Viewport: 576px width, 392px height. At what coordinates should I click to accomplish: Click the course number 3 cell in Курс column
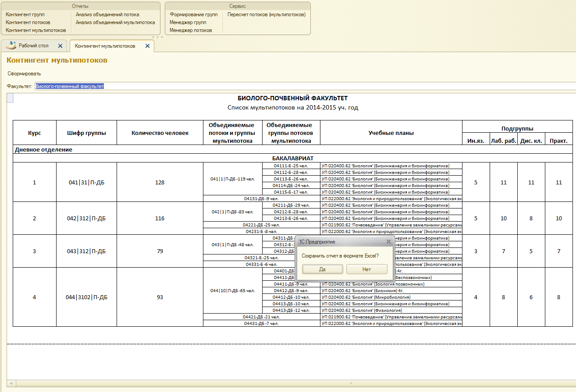pos(35,251)
